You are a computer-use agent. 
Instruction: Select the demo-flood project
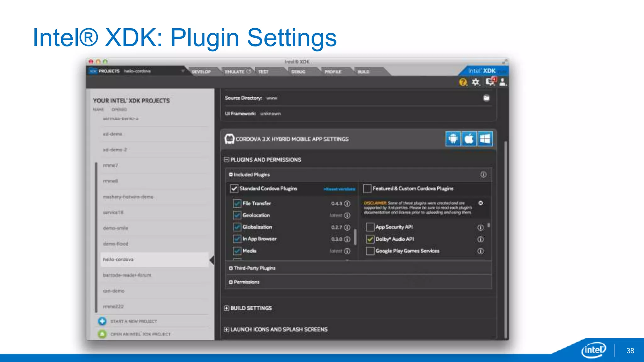154,244
